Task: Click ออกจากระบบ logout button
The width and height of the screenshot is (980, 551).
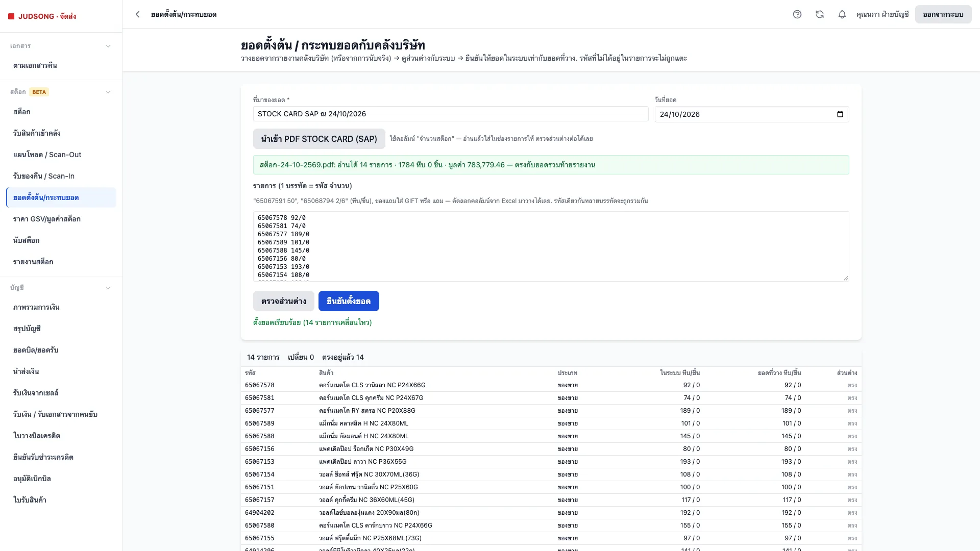Action: click(943, 14)
